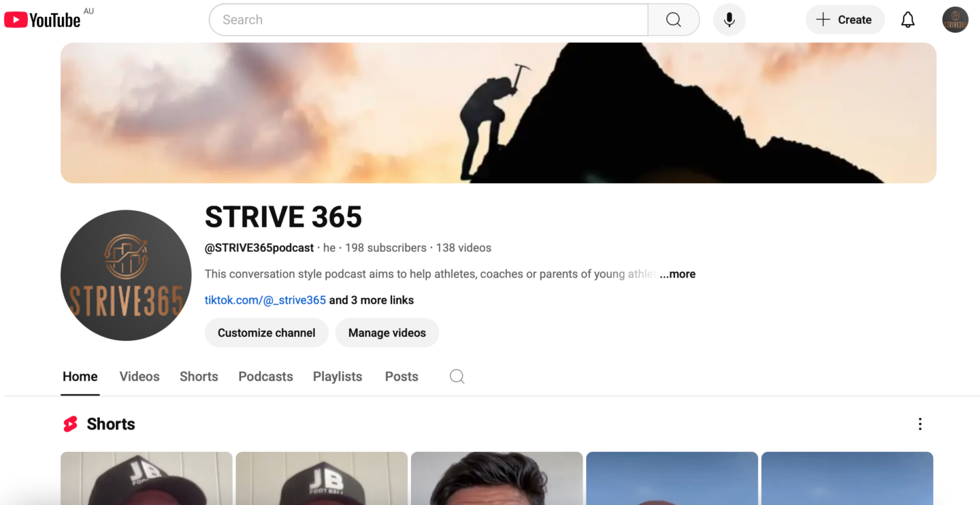Open the Podcasts tab

point(265,376)
